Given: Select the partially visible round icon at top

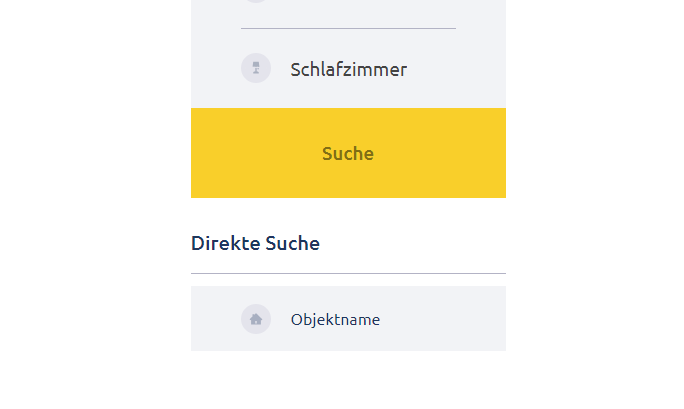Looking at the screenshot, I should coord(256,1).
